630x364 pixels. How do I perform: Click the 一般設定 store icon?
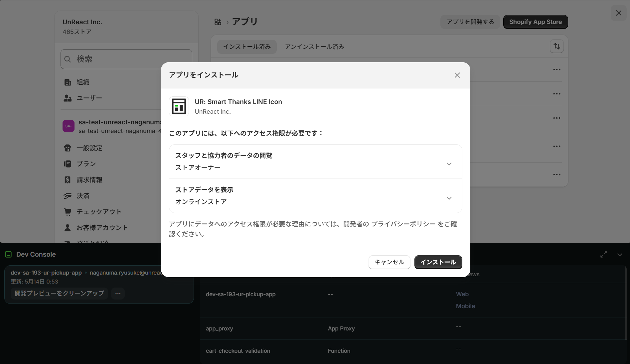coord(68,148)
